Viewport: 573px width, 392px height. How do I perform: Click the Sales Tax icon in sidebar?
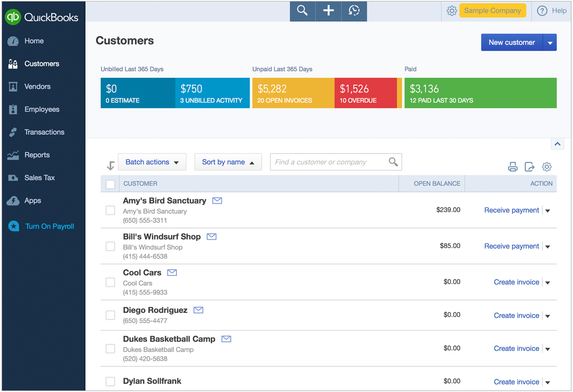coord(13,178)
